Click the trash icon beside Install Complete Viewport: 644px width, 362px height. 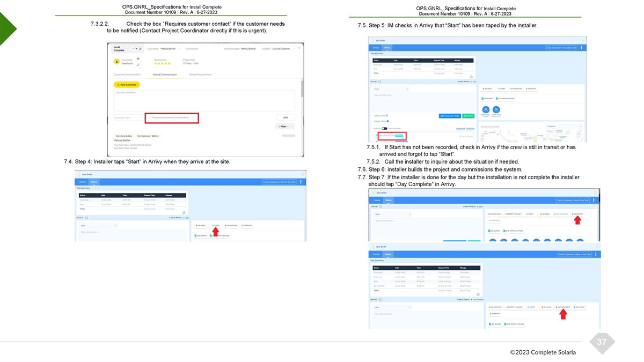pos(141,48)
